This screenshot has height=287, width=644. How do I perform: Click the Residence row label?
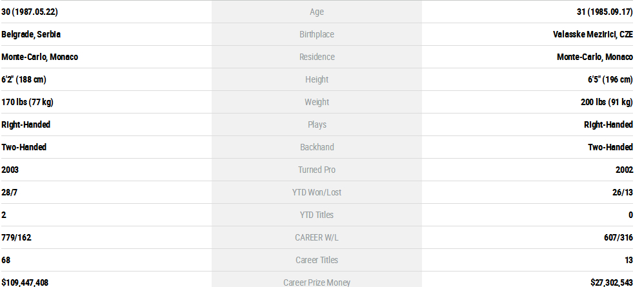(x=317, y=57)
